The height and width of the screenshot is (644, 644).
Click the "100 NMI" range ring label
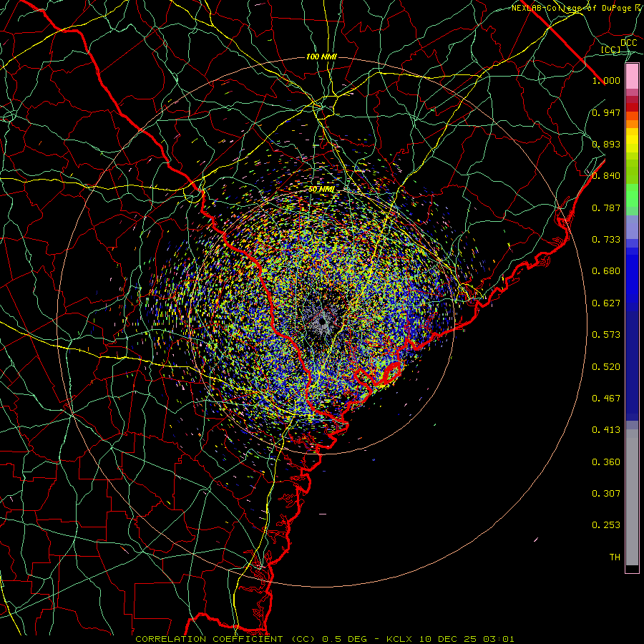pos(321,57)
